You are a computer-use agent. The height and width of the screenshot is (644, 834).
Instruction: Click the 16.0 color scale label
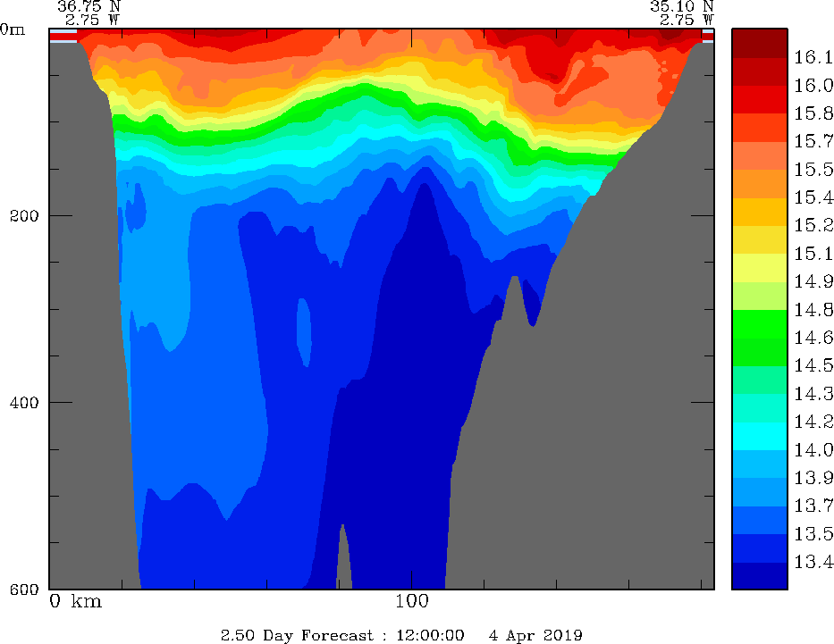[813, 85]
